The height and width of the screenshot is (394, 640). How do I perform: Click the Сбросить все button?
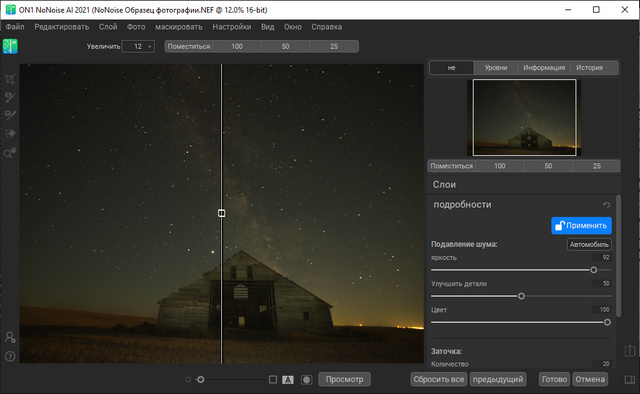[x=438, y=379]
